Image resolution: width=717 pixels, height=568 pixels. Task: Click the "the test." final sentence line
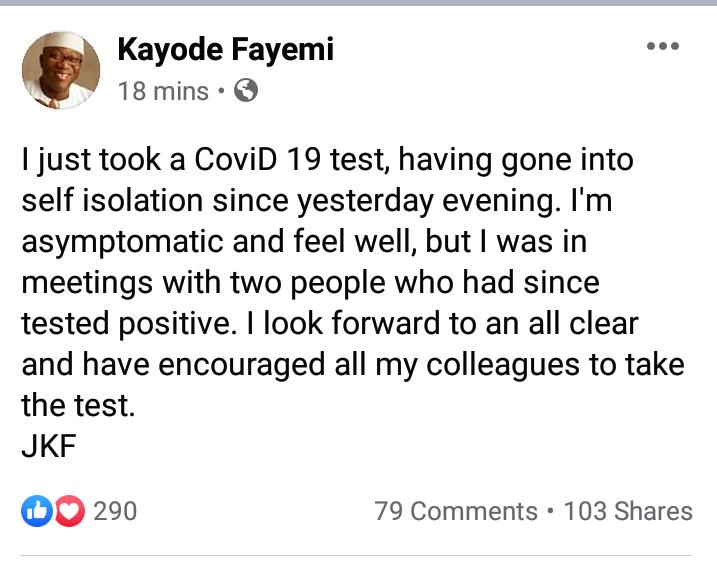[x=76, y=406]
